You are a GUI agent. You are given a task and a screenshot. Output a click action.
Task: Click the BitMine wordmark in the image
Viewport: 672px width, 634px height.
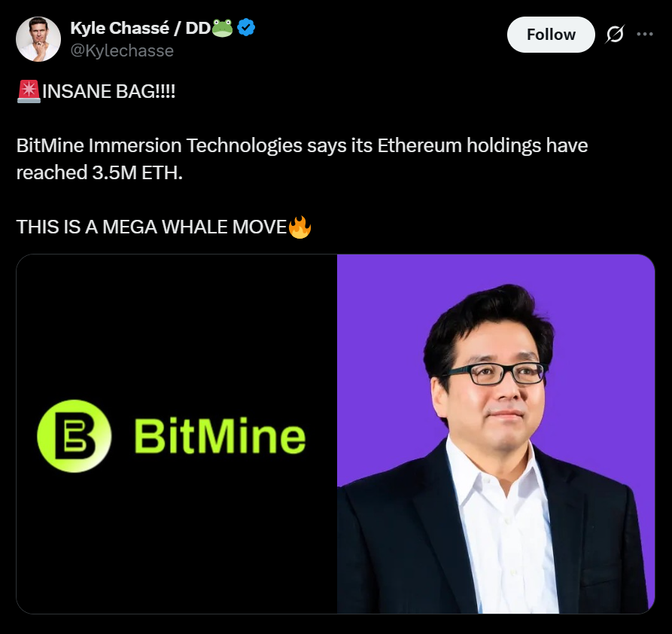[220, 436]
